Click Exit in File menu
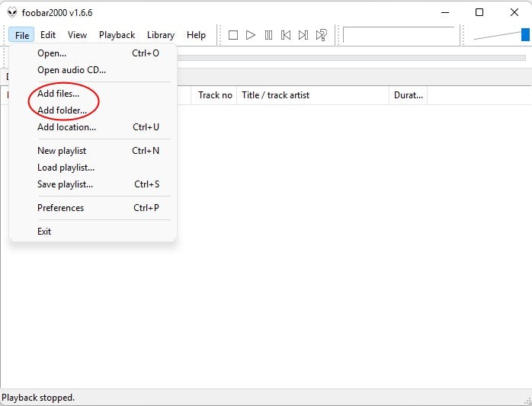 (x=44, y=232)
